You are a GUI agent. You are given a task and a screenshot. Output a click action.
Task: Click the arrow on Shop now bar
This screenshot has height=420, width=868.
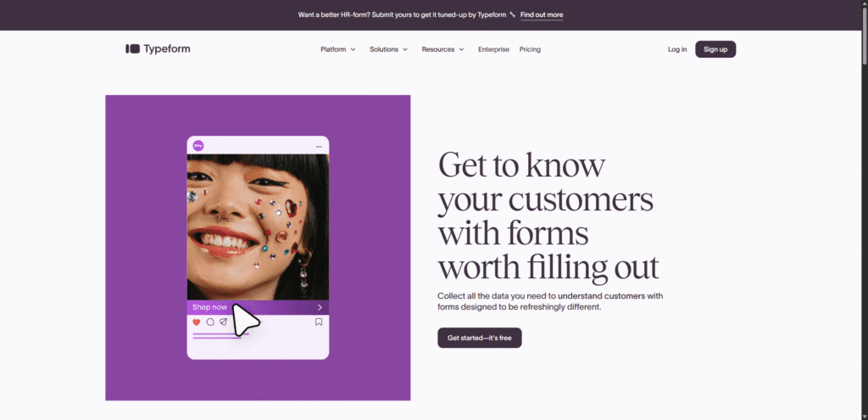(x=320, y=307)
